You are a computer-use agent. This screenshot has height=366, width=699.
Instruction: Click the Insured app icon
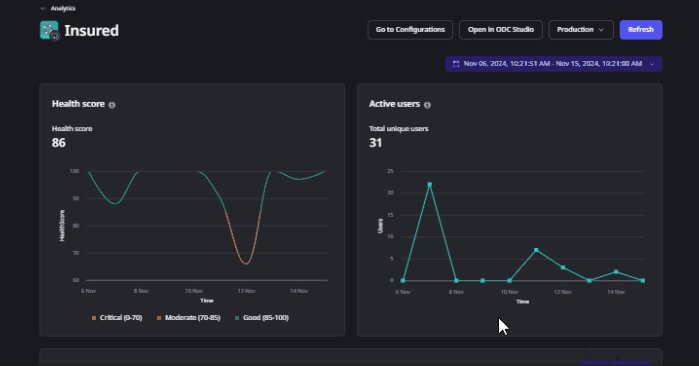point(49,30)
